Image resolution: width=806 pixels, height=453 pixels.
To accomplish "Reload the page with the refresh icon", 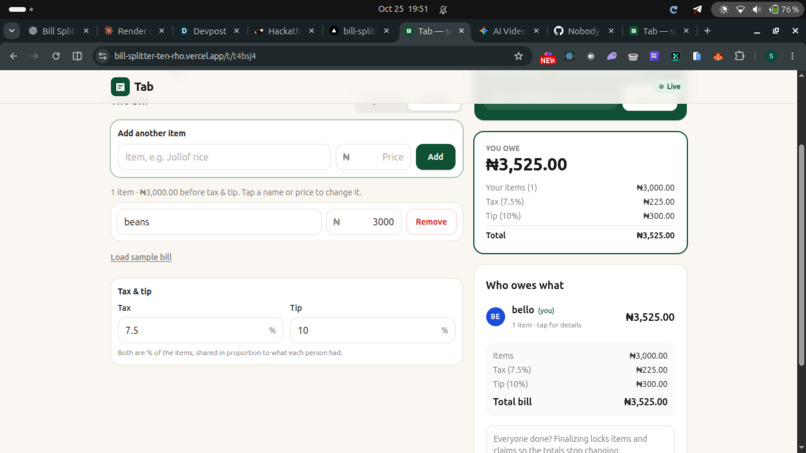I will pyautogui.click(x=56, y=56).
